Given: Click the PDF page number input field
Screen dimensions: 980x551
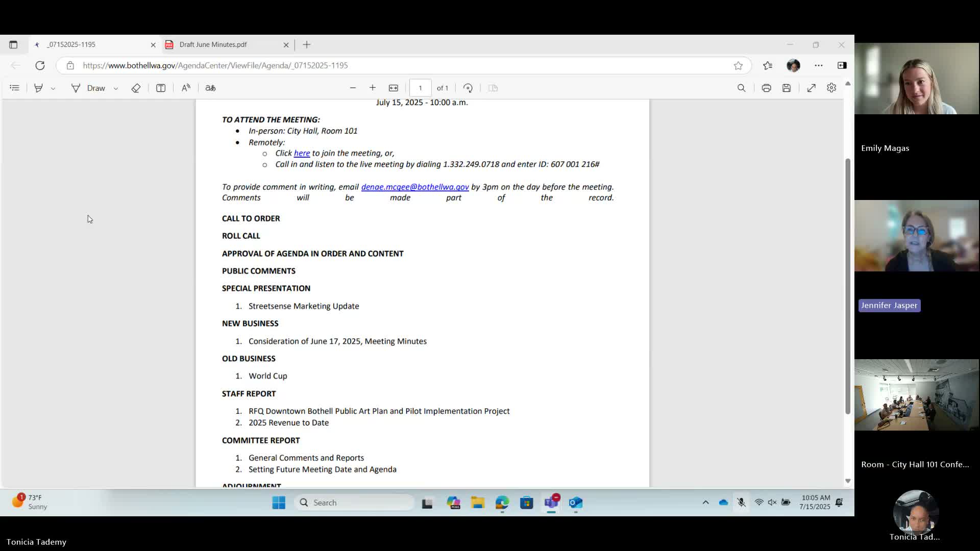Looking at the screenshot, I should coord(420,88).
